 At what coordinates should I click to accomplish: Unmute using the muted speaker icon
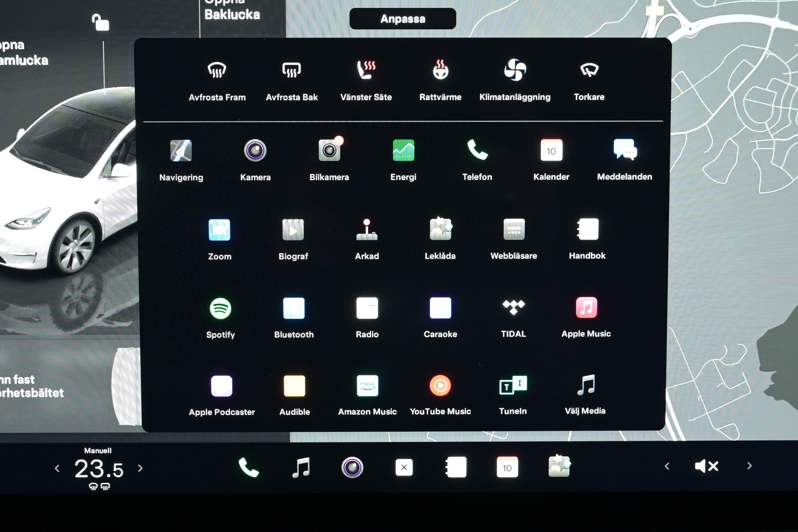point(707,466)
